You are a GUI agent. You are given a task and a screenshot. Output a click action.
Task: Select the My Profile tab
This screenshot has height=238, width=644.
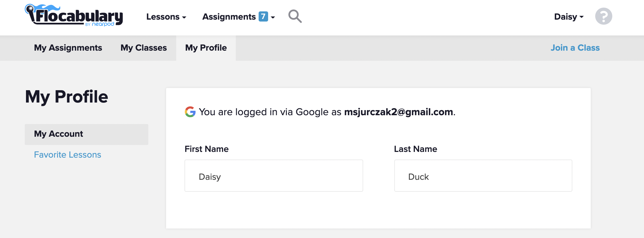(x=206, y=48)
